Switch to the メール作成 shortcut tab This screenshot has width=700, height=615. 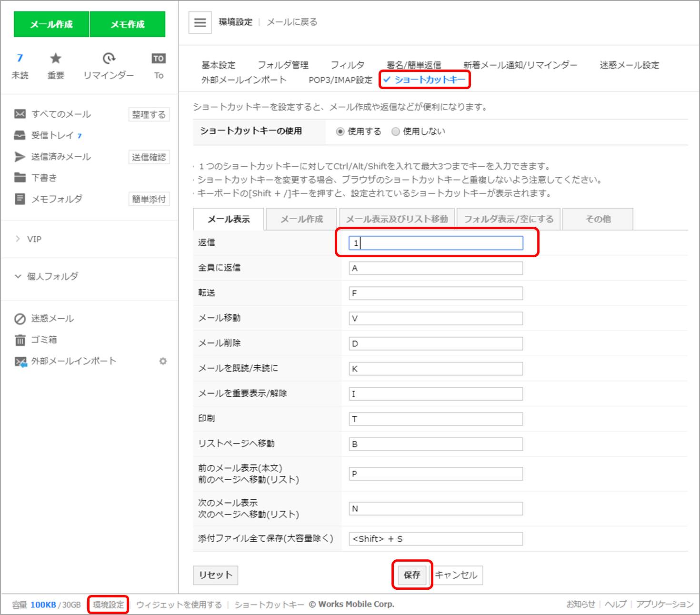tap(301, 219)
